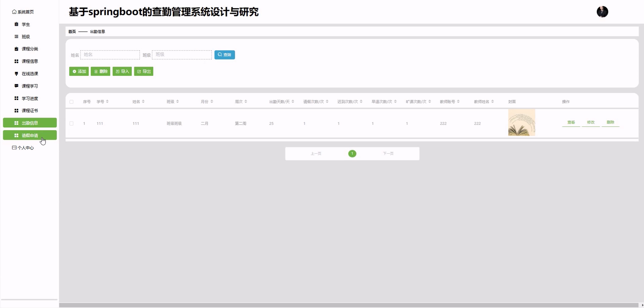Check the checkbox for row 1
The height and width of the screenshot is (308, 644).
[x=71, y=124]
